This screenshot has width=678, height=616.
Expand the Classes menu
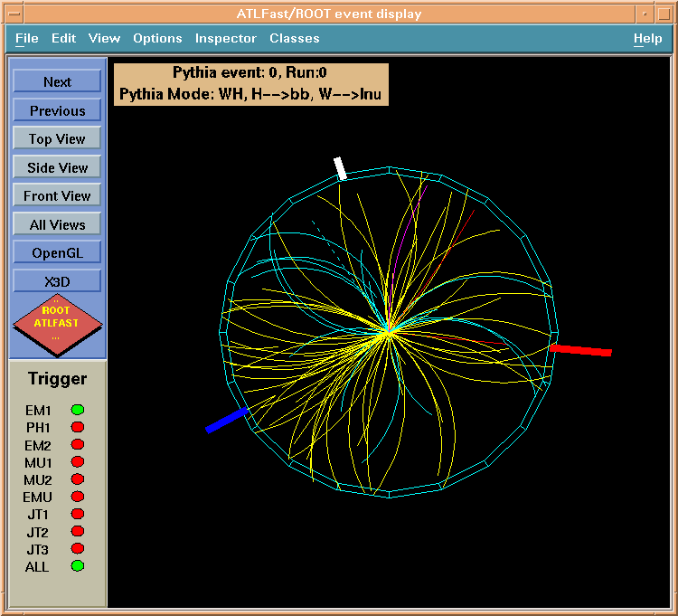pyautogui.click(x=294, y=38)
